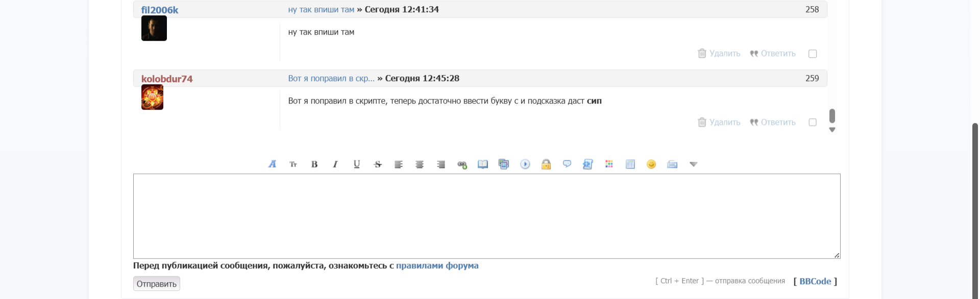This screenshot has height=299, width=980.
Task: Toggle strikethrough formatting
Action: [378, 164]
